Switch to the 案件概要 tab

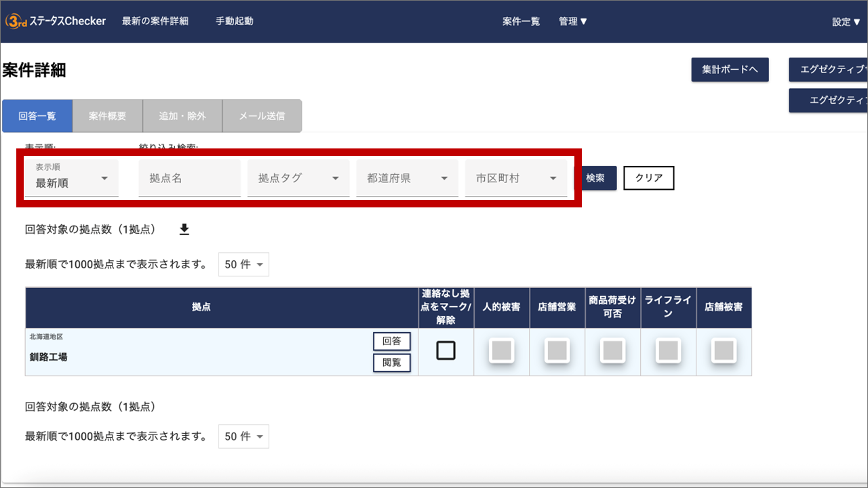107,116
